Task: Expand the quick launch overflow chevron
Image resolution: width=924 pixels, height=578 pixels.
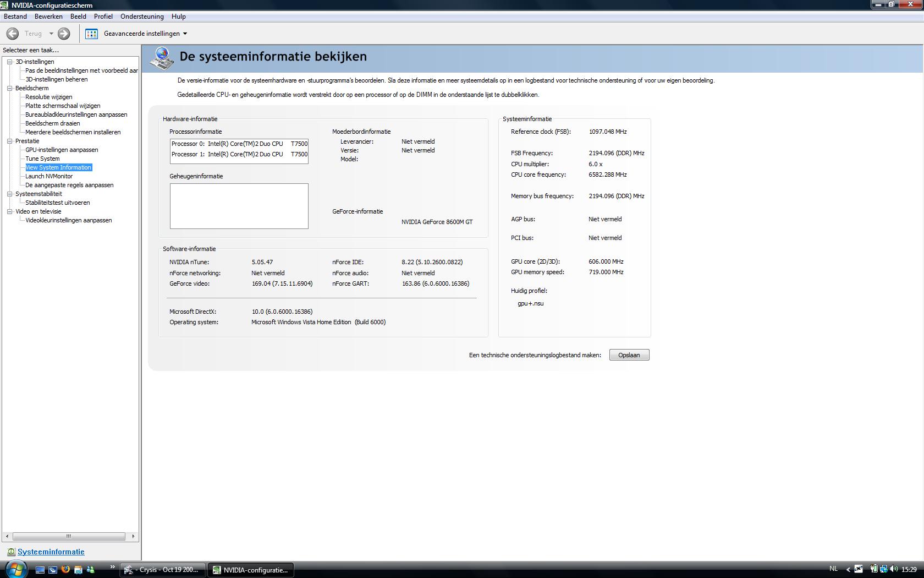Action: tap(113, 567)
